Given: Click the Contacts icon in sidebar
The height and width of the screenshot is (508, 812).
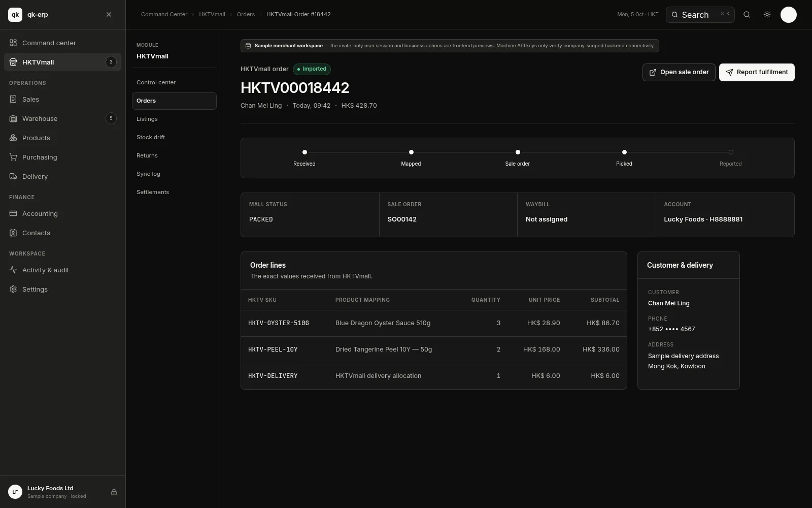Looking at the screenshot, I should tap(13, 233).
